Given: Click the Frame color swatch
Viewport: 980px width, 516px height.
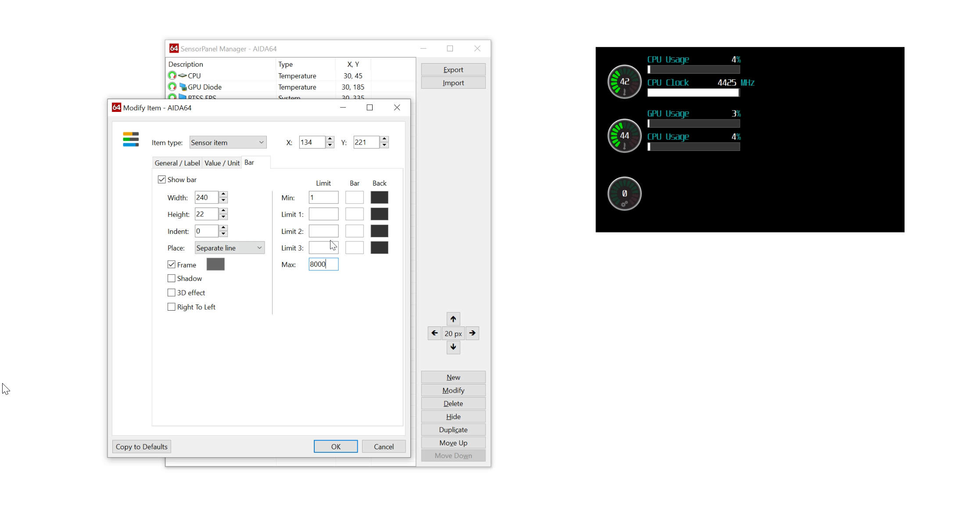Looking at the screenshot, I should [215, 264].
